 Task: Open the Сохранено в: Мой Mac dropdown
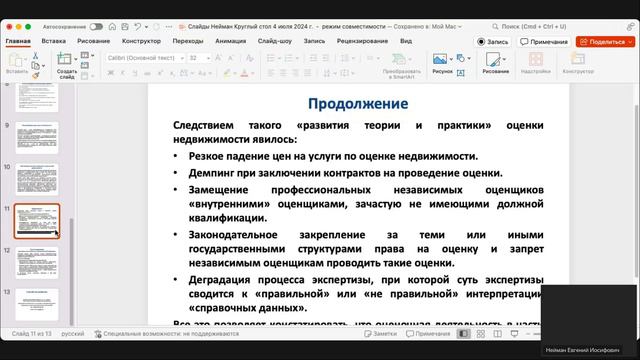(x=427, y=27)
